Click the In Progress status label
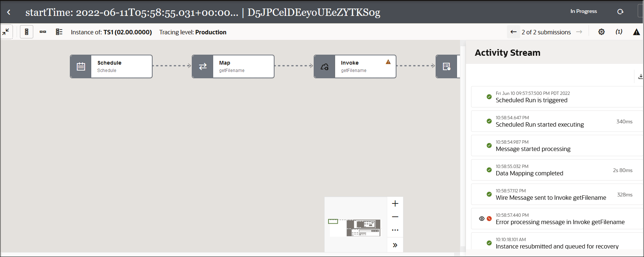The height and width of the screenshot is (257, 644). [583, 11]
